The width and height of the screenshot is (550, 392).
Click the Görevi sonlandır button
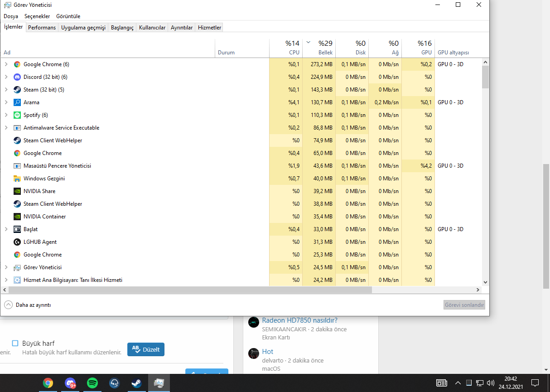pos(464,305)
